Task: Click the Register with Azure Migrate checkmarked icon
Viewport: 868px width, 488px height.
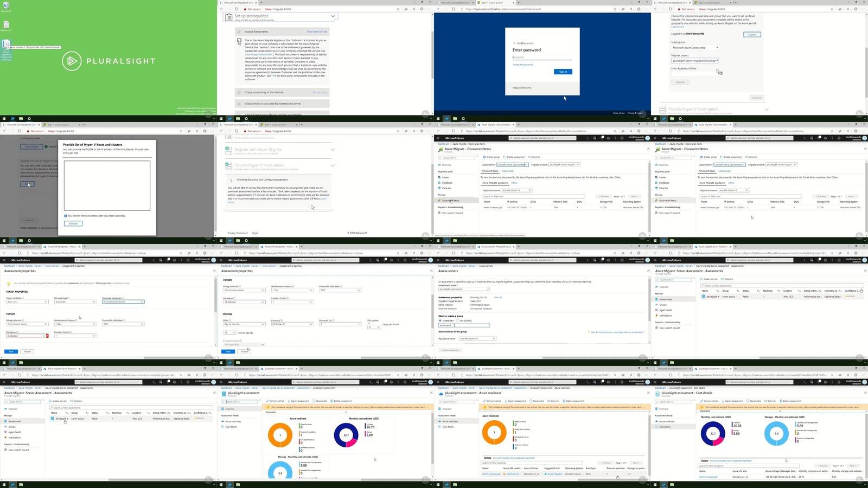Action: (x=229, y=151)
